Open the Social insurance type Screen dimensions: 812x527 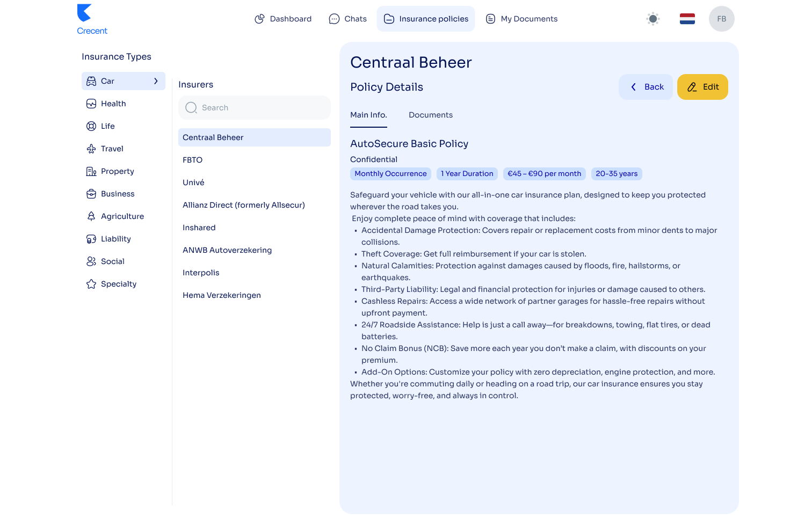tap(124, 261)
